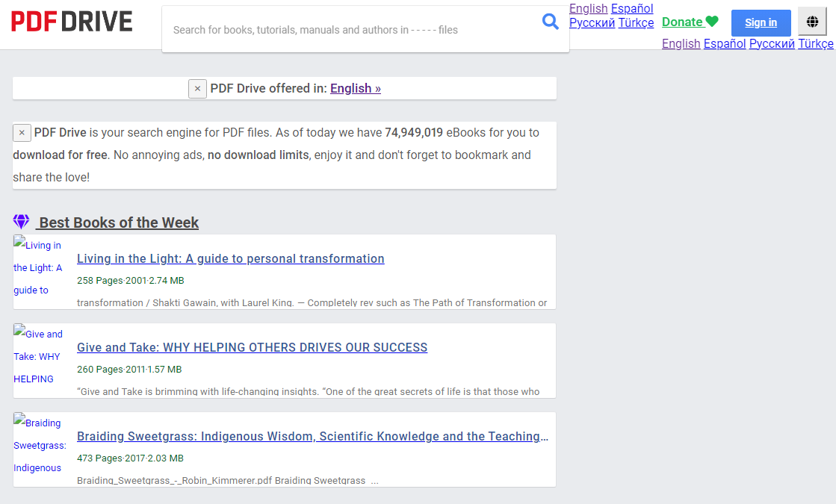Click the Shakti Gawain description snippet
This screenshot has height=504, width=836.
(x=312, y=302)
